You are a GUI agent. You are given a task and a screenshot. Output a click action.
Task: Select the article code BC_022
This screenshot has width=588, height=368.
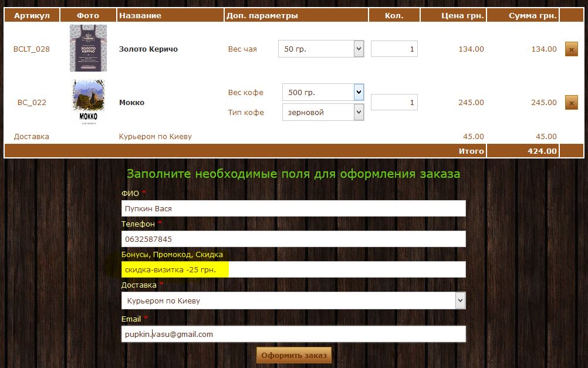tap(32, 103)
